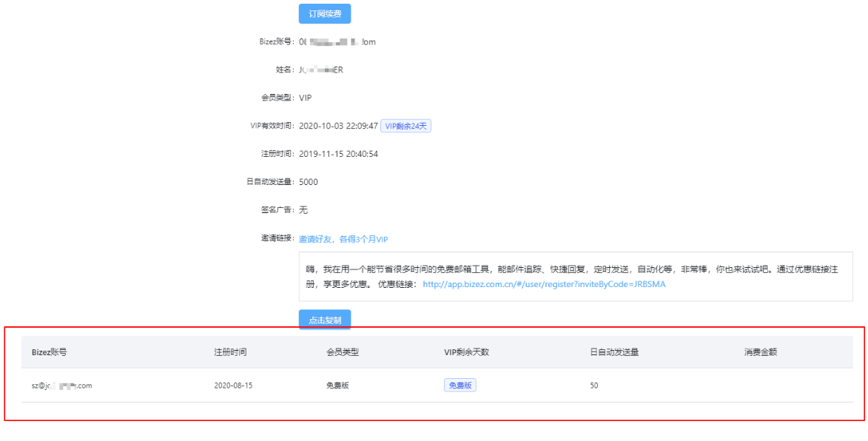Click the blurred Bizez账号 email value at top
Image resolution: width=868 pixels, height=441 pixels.
tap(337, 41)
